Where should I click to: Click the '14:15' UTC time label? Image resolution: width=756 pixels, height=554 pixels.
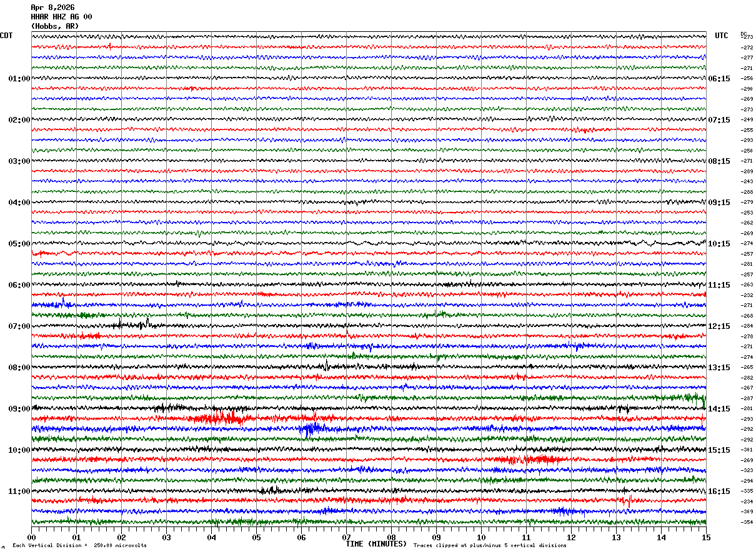719,409
